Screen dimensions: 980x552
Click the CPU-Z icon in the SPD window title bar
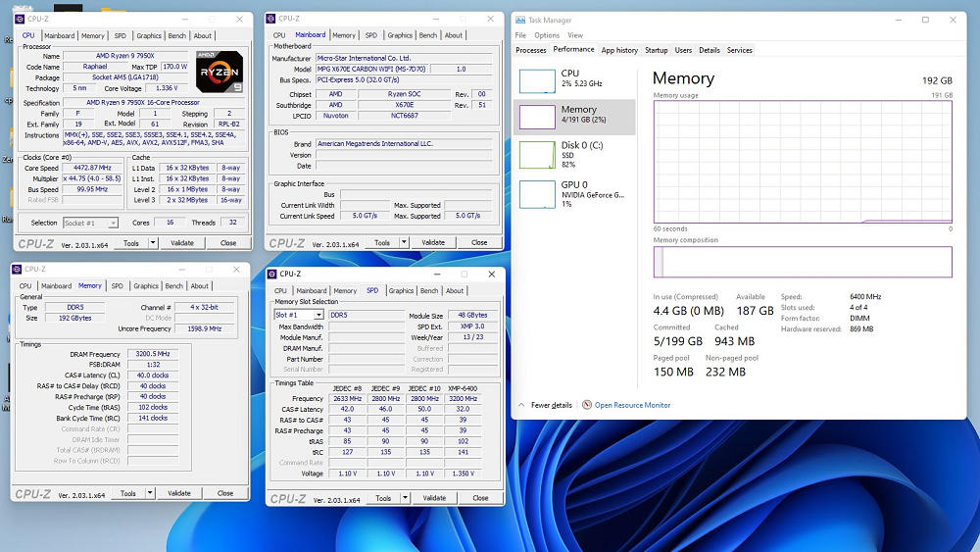(272, 275)
